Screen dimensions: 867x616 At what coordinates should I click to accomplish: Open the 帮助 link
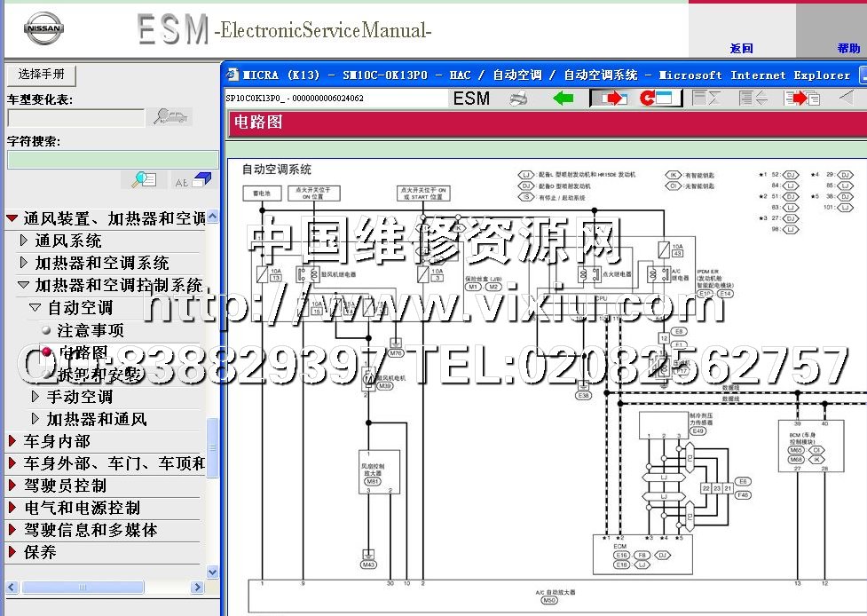click(x=848, y=48)
